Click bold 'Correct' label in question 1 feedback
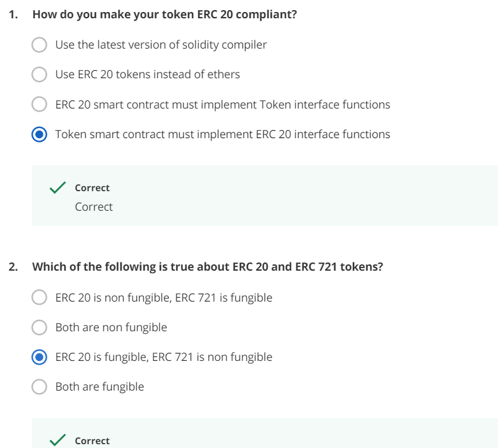 tap(92, 187)
